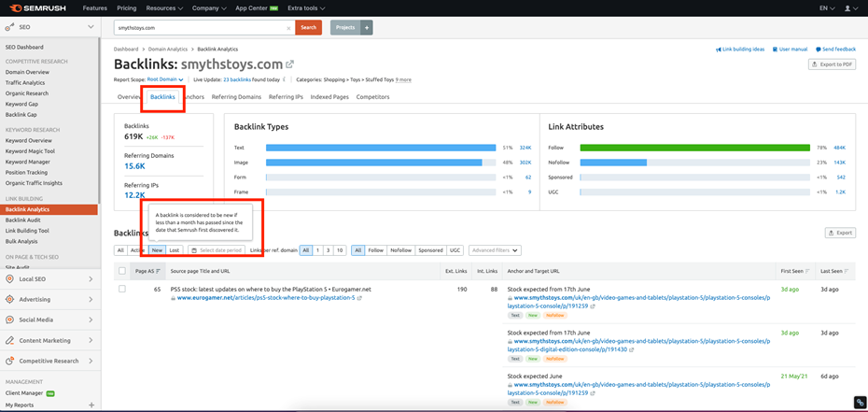Click the Semrush logo
Viewport: 868px width, 412px height.
click(x=39, y=8)
